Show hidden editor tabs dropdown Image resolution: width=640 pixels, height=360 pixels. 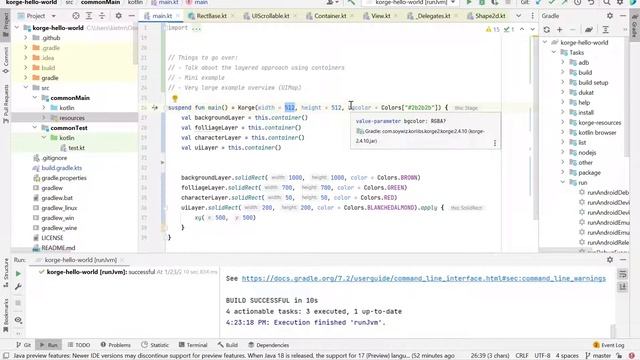coord(518,16)
